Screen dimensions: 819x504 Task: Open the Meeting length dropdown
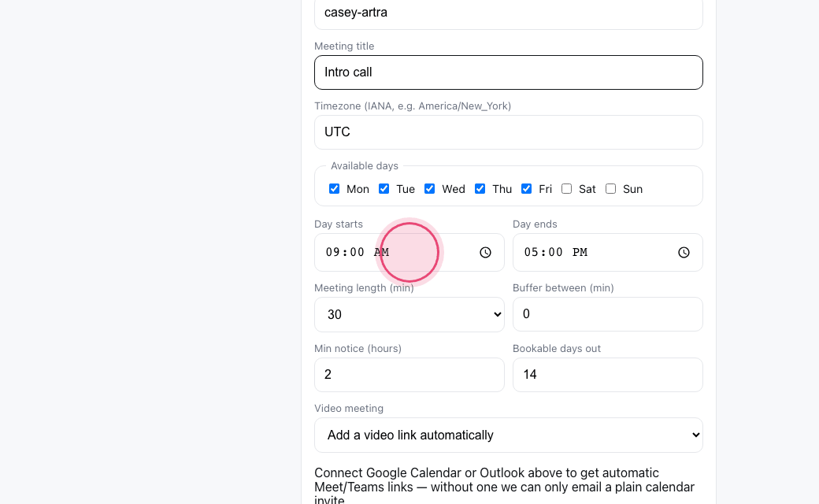point(409,314)
